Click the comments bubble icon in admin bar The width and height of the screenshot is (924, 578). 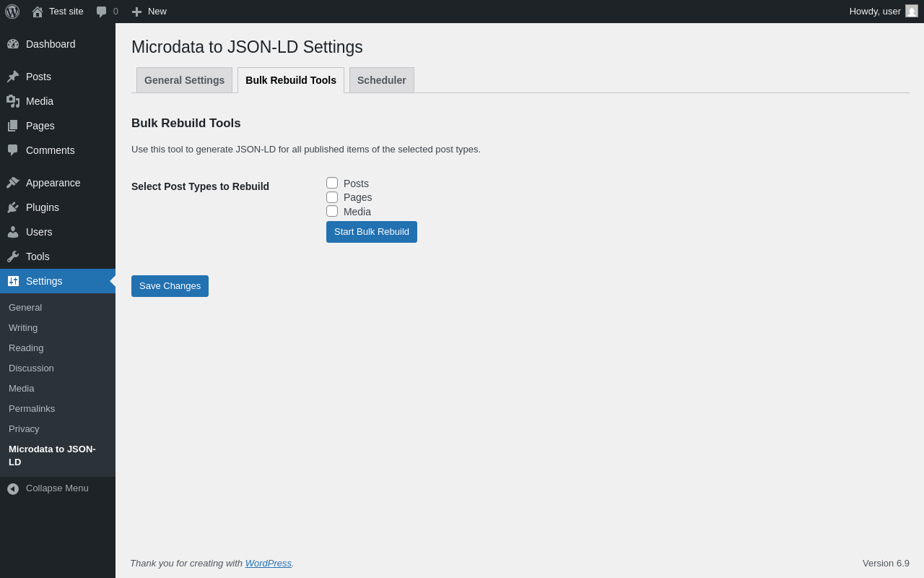pos(101,12)
